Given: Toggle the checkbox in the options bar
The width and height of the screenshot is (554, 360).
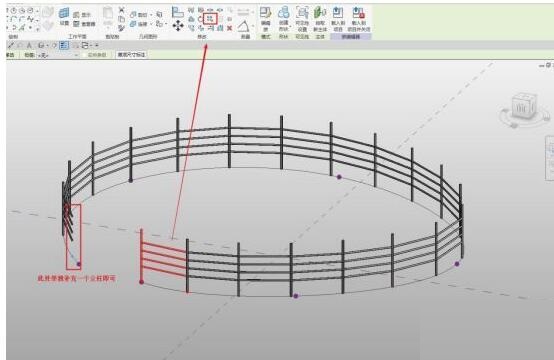Looking at the screenshot, I should [85, 55].
